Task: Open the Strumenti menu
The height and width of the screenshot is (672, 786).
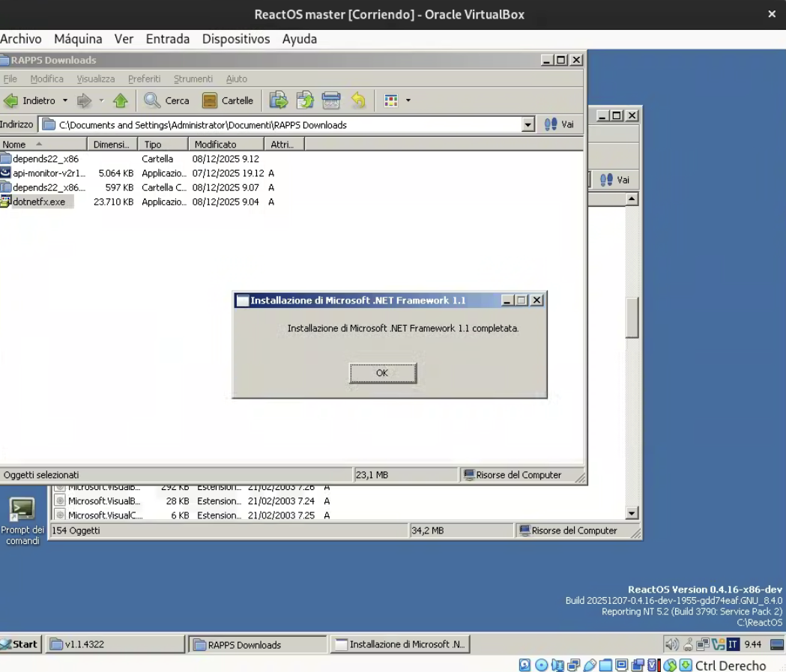Action: pos(193,79)
